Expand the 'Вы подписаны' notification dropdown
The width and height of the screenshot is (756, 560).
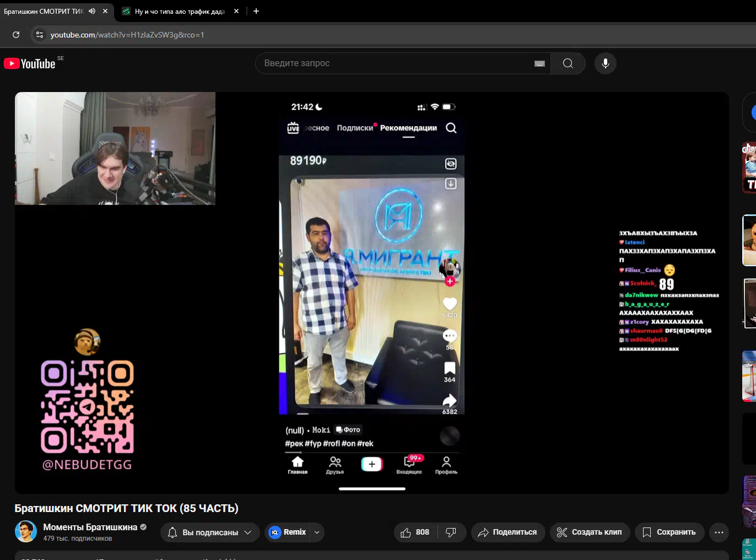[x=210, y=532]
